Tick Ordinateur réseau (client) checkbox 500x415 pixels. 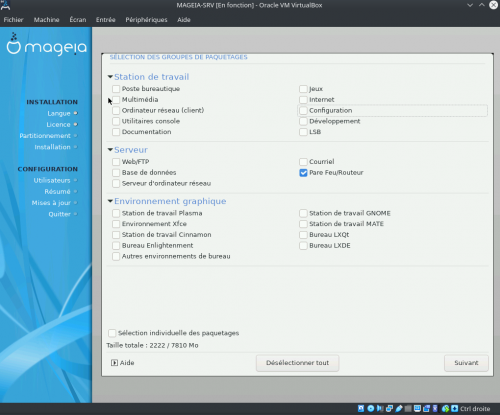(116, 110)
